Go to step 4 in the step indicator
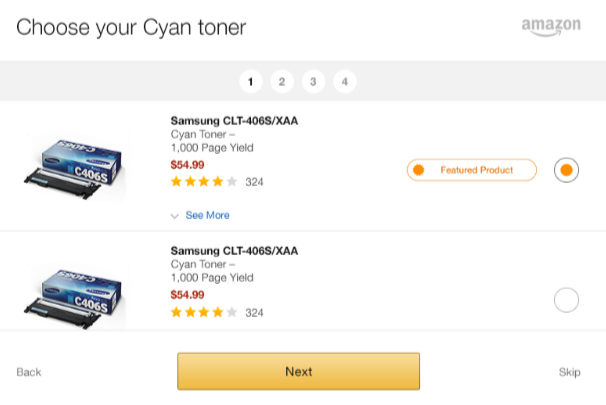This screenshot has width=606, height=405. pyautogui.click(x=345, y=82)
